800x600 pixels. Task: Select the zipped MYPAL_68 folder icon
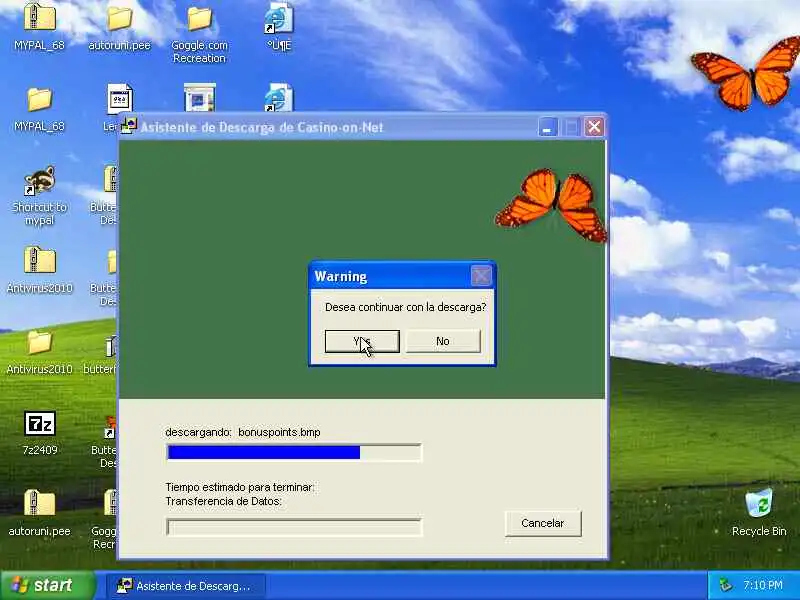click(x=39, y=17)
